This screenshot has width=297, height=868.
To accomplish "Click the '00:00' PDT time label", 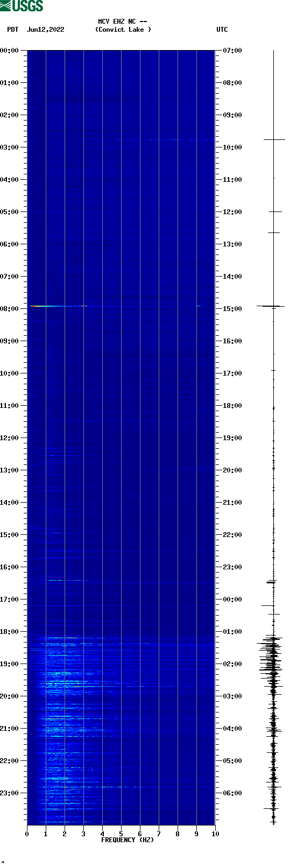I will [10, 51].
